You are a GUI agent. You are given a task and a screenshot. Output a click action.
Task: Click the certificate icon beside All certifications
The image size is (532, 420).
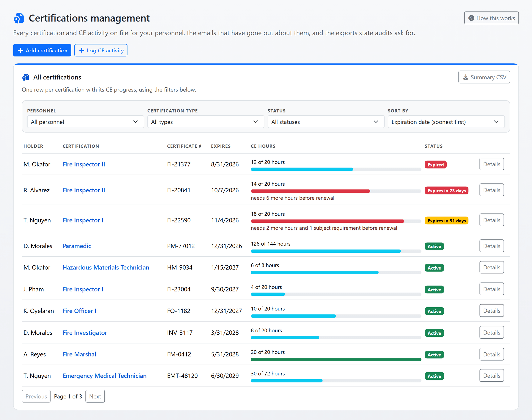(x=26, y=77)
